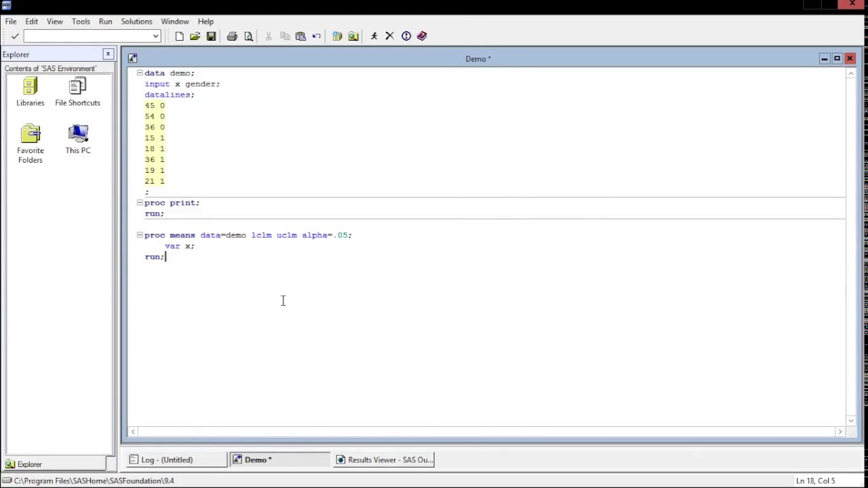Image resolution: width=868 pixels, height=488 pixels.
Task: Click the editor's scroll down arrow
Action: [851, 421]
